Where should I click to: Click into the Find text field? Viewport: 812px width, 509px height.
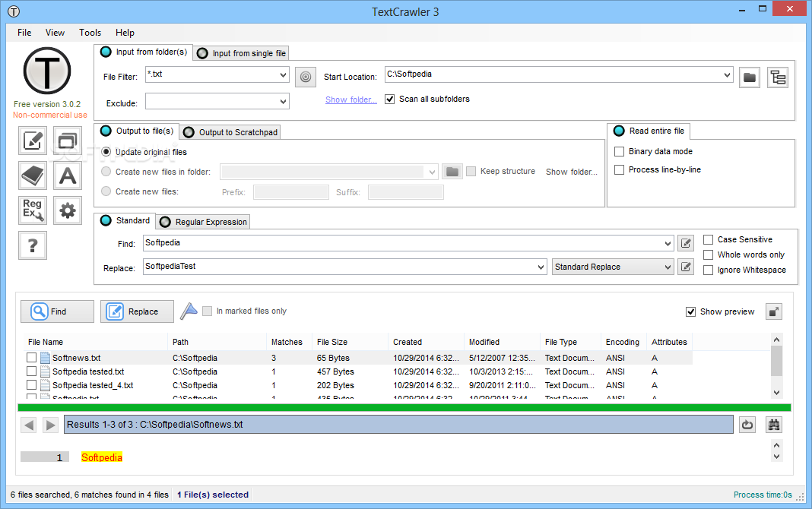pos(403,243)
